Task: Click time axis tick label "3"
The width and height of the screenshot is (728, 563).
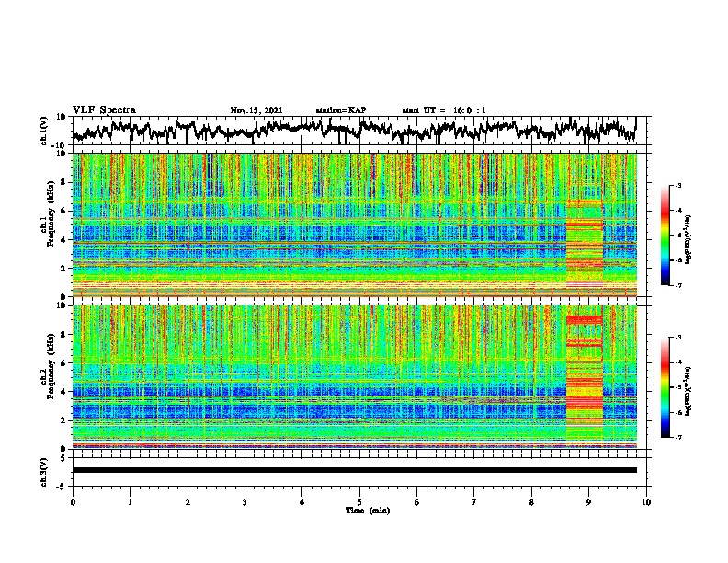Action: coord(245,502)
